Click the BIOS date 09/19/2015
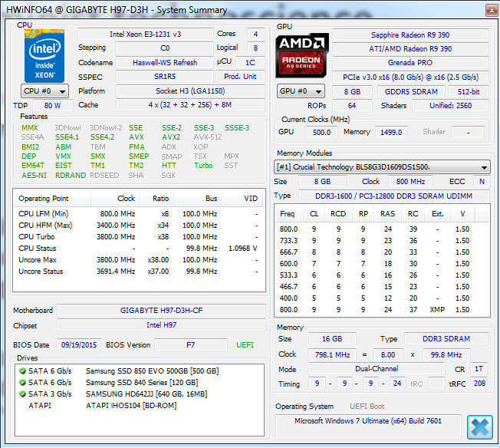Image resolution: width=500 pixels, height=448 pixels. coord(79,345)
